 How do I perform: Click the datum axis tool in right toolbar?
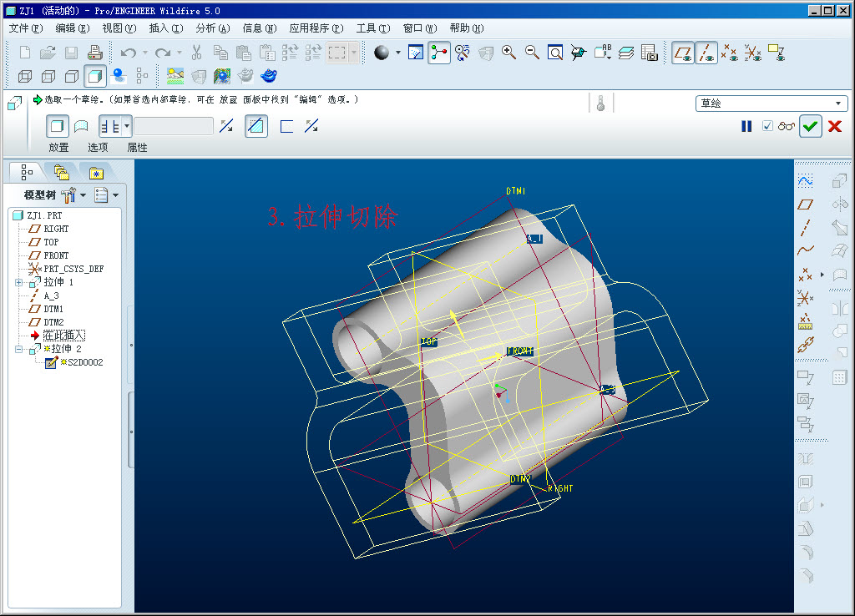(806, 228)
